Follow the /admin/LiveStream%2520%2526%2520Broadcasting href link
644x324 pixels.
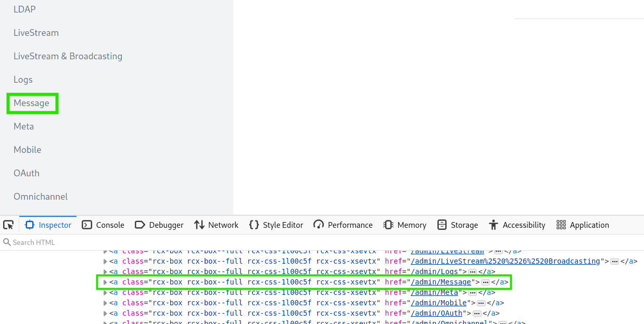[x=506, y=261]
